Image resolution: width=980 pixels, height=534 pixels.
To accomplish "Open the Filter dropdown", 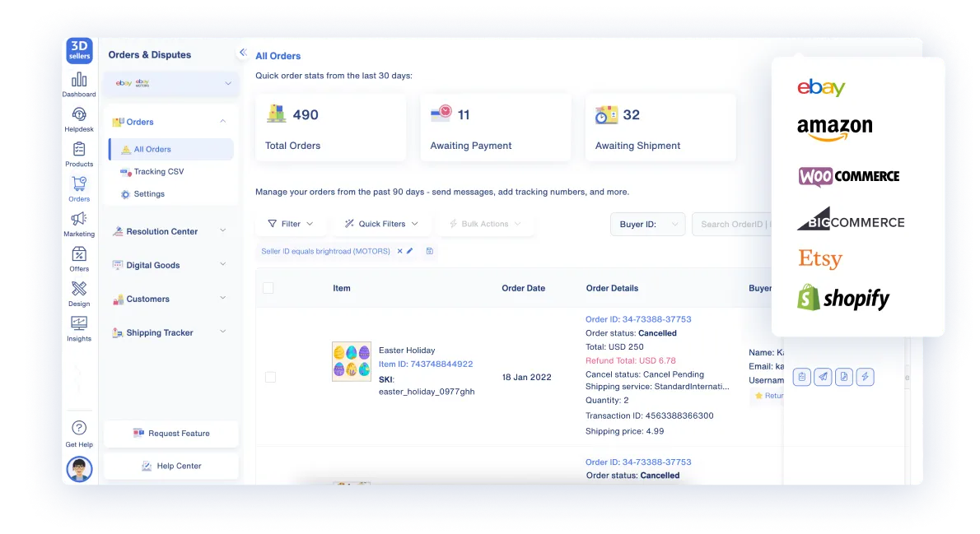I will pyautogui.click(x=291, y=224).
